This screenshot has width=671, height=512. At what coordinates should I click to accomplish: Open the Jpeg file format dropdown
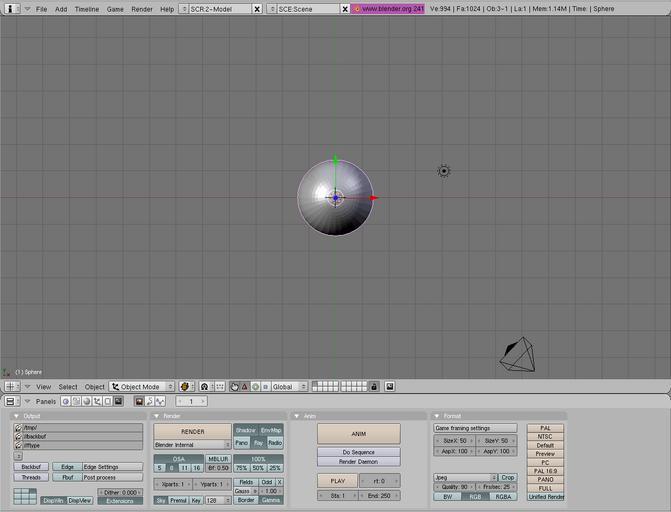[465, 478]
